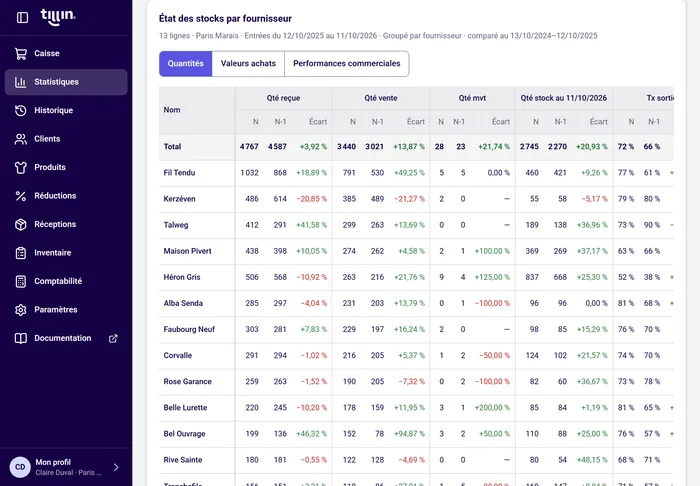Click the Produits t-shirt icon

(21, 167)
